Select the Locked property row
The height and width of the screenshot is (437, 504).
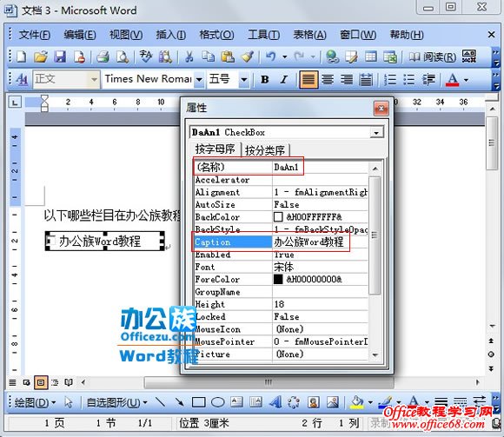282,317
